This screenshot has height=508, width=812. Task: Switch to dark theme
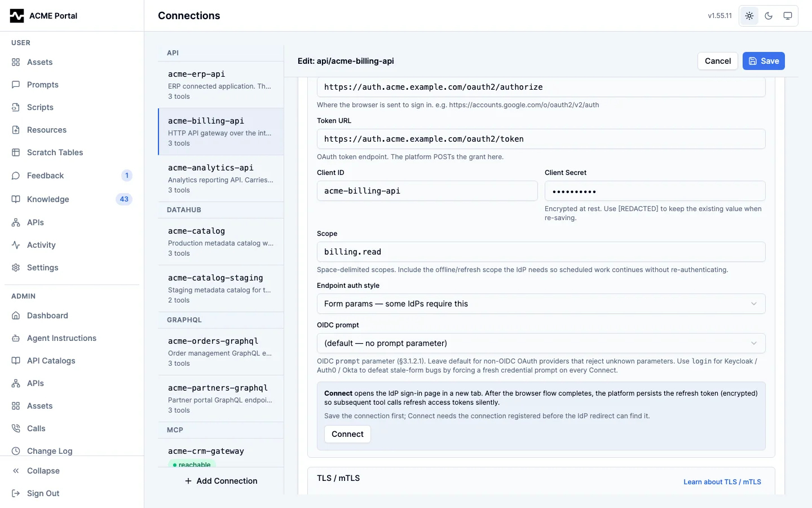coord(769,16)
